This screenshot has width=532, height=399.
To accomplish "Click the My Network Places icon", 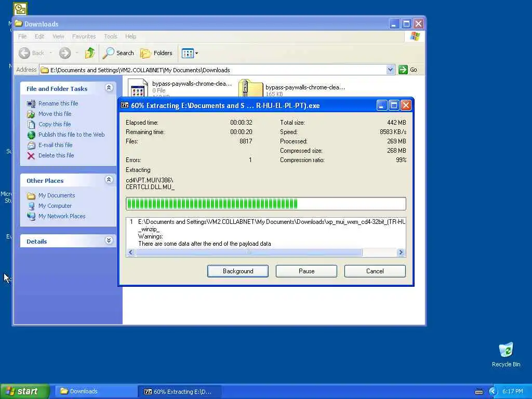I will click(31, 217).
